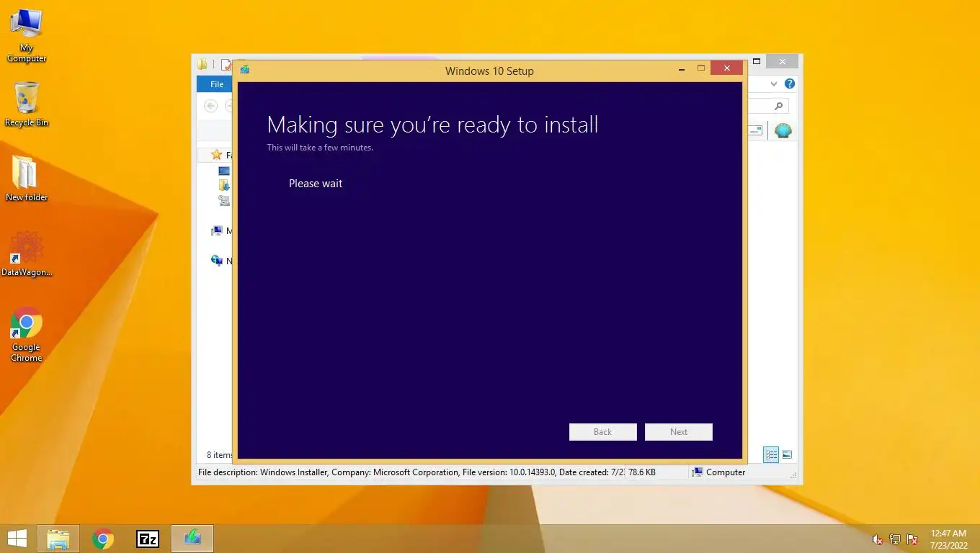Select the New folder desktop icon

point(26,179)
